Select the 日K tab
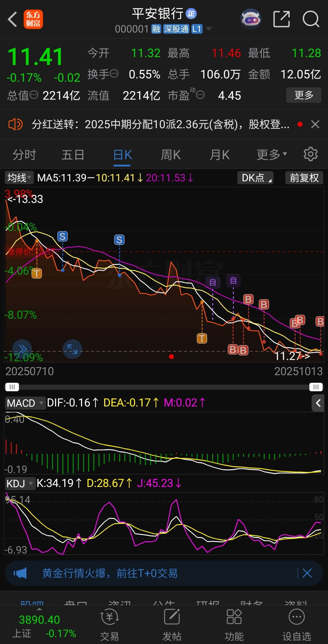 (122, 155)
